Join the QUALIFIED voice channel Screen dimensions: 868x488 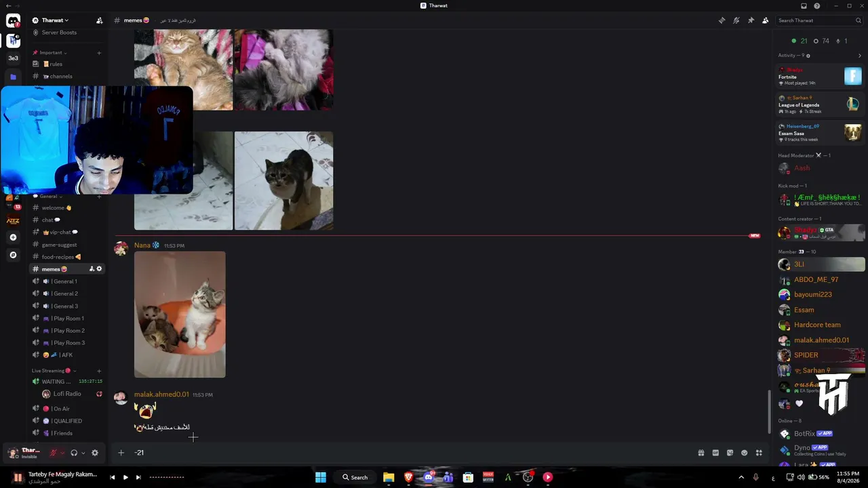tap(67, 421)
